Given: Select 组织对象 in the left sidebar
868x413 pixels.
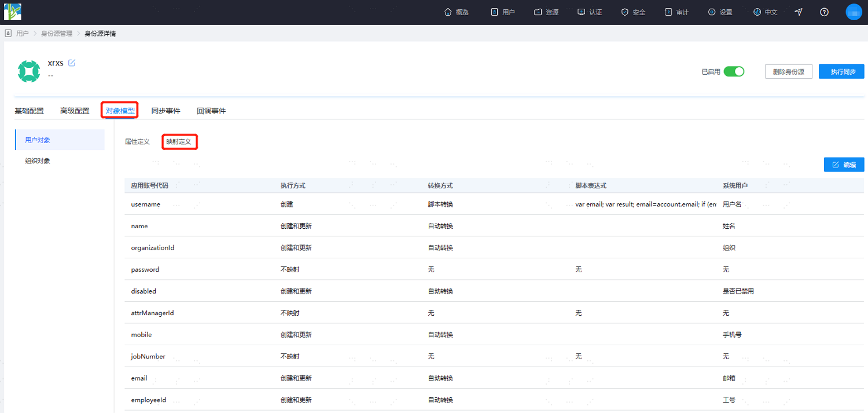Looking at the screenshot, I should [x=38, y=161].
